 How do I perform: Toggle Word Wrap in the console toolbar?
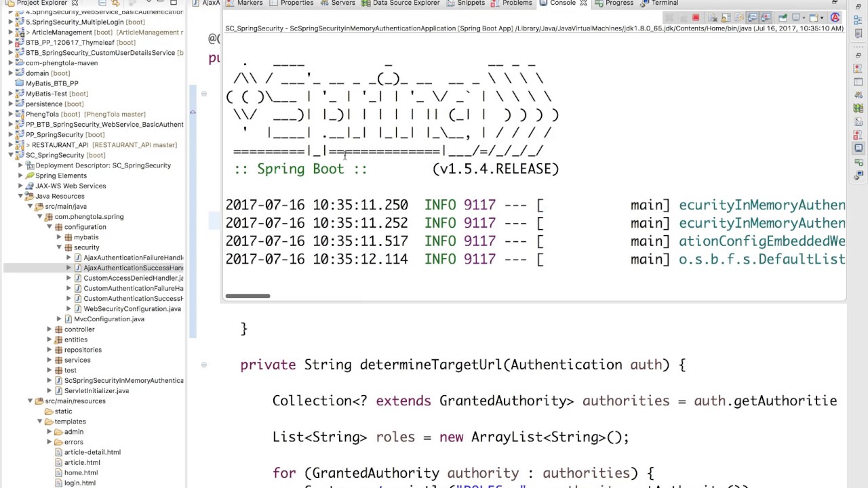tap(739, 18)
